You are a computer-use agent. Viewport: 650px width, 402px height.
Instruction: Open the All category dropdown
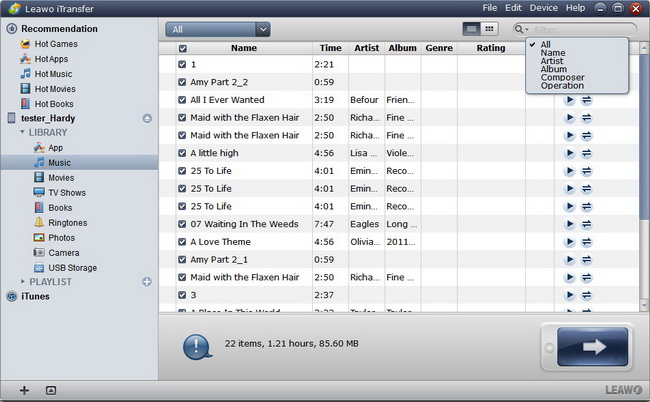218,29
